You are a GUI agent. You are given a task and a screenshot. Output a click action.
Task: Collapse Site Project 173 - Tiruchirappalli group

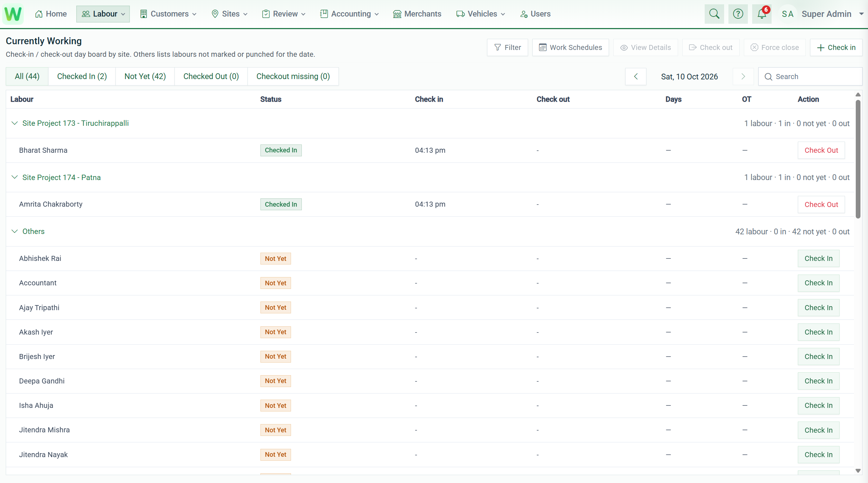coord(14,123)
